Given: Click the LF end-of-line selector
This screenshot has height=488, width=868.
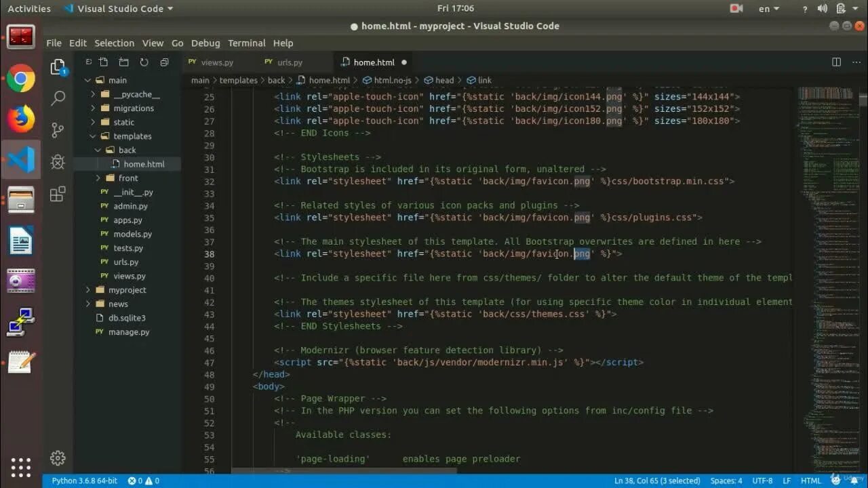Looking at the screenshot, I should pos(787,481).
